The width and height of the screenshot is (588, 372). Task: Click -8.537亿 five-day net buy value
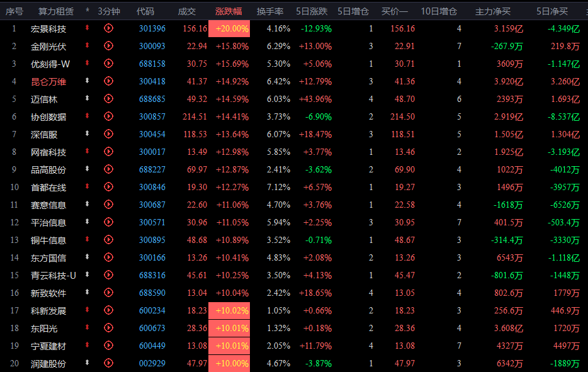pos(563,116)
